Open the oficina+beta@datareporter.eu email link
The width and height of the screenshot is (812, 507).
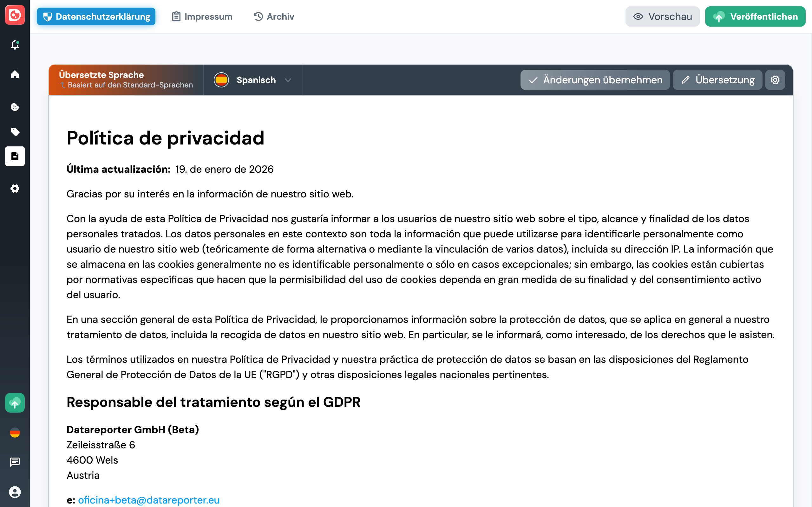(x=149, y=500)
